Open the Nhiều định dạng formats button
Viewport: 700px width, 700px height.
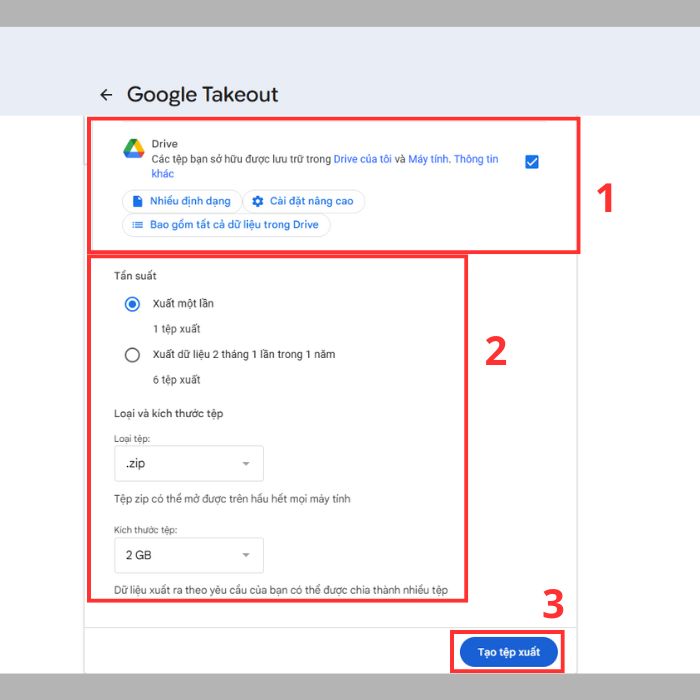point(182,201)
